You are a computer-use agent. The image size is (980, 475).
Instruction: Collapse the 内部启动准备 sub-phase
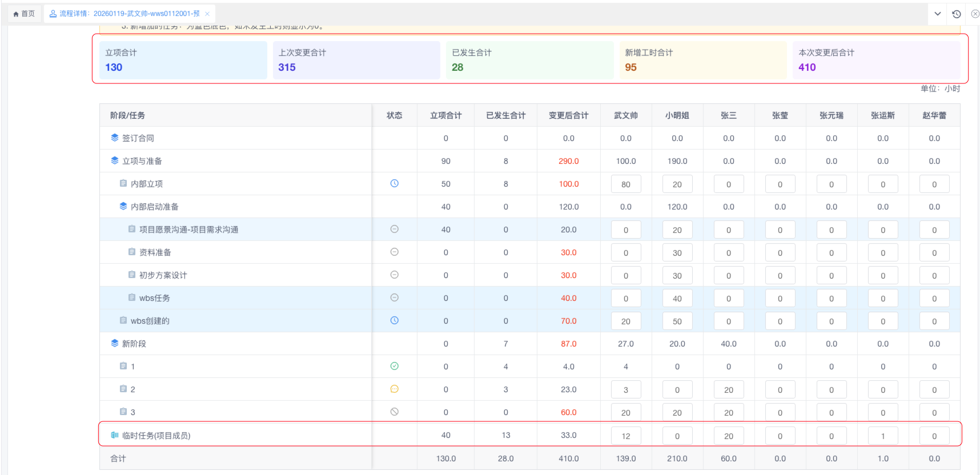[x=123, y=206]
